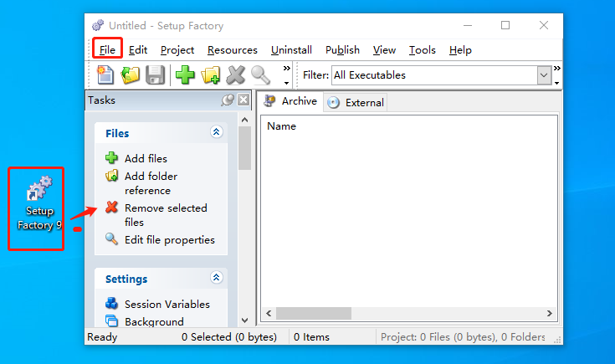Expand main toolbar overflow chevron
The width and height of the screenshot is (615, 364).
pos(287,69)
